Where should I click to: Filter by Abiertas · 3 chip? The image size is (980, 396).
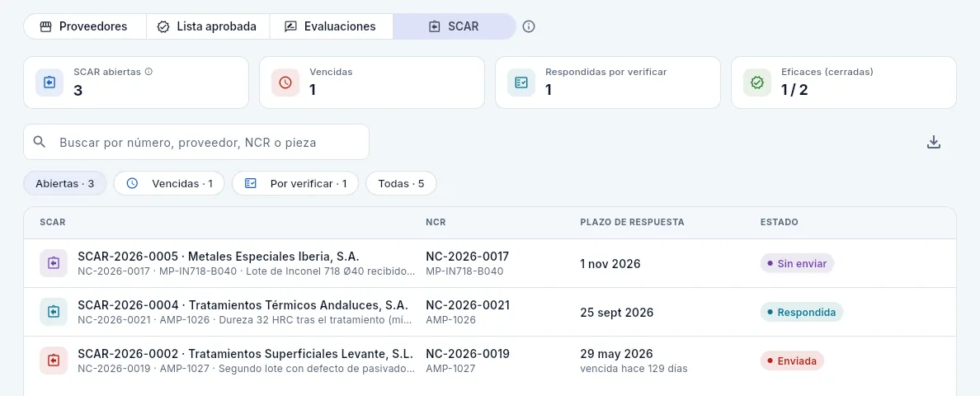(65, 184)
